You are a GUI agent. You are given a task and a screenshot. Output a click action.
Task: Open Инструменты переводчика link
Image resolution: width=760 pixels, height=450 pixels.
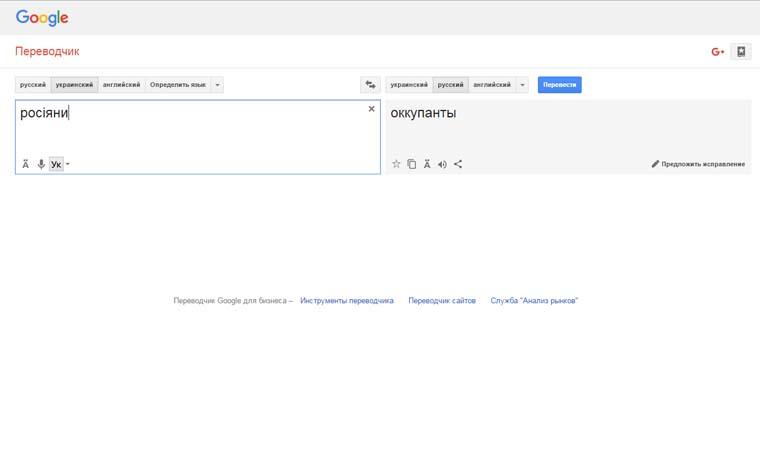pos(347,301)
